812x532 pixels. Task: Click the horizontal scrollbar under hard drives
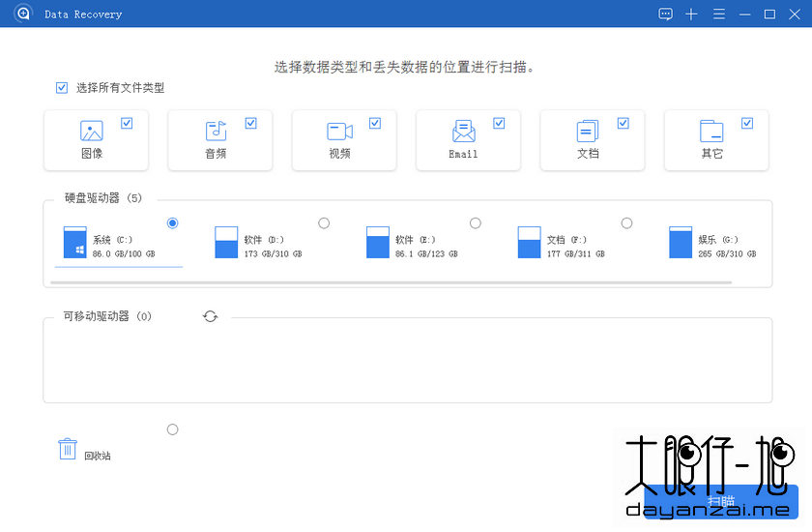[391, 282]
